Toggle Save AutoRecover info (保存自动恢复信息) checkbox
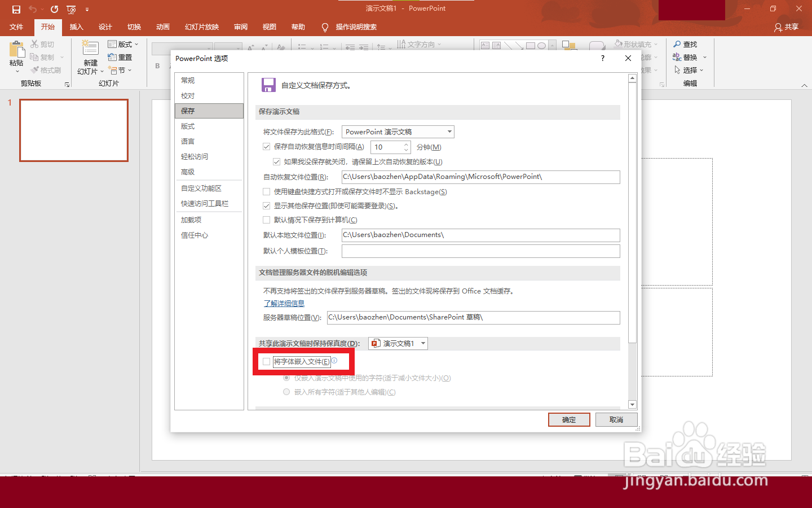 tap(267, 147)
